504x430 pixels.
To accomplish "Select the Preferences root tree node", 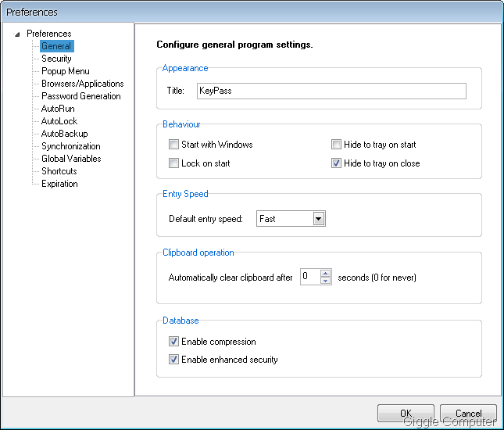I will click(x=49, y=34).
